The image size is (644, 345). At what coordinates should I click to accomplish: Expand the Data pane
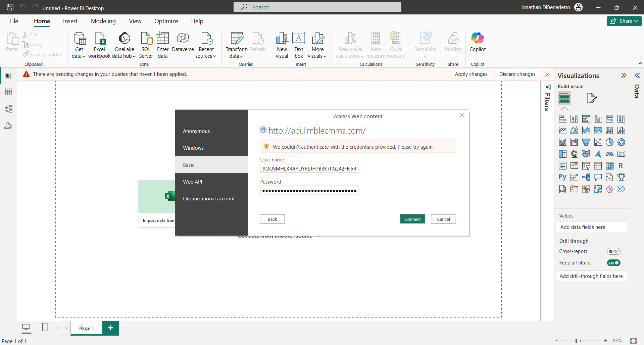click(x=637, y=76)
